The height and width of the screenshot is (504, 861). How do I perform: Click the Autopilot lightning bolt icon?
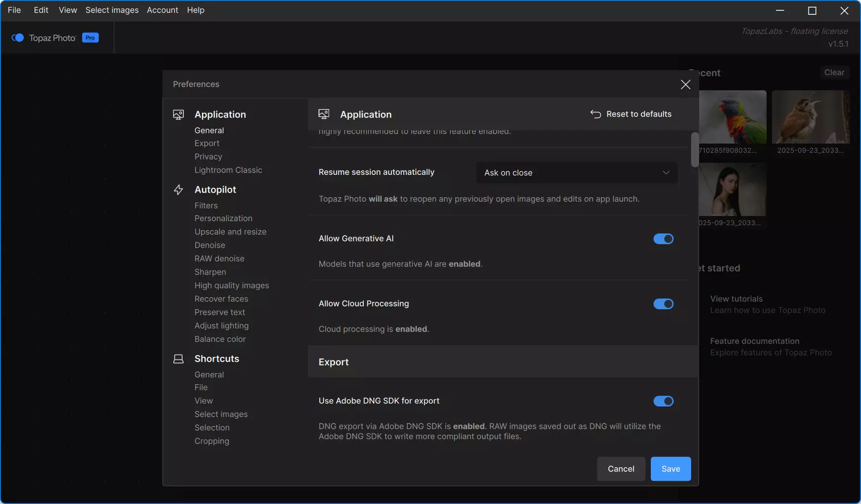pyautogui.click(x=178, y=190)
